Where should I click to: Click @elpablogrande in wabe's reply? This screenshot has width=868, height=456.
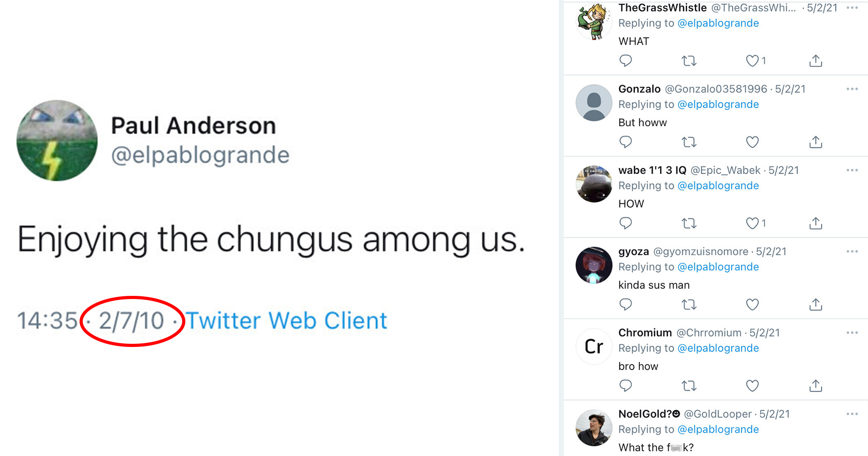tap(718, 185)
